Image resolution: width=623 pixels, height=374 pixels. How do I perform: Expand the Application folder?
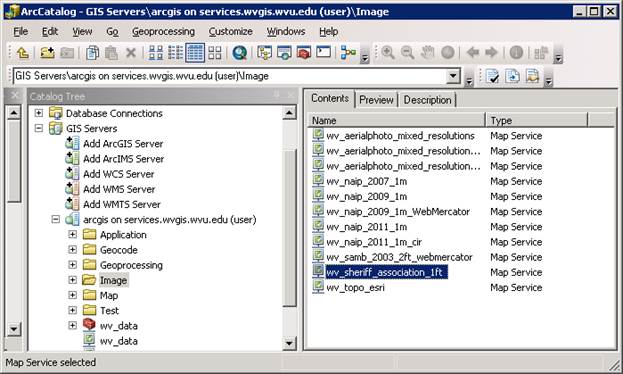pos(72,234)
